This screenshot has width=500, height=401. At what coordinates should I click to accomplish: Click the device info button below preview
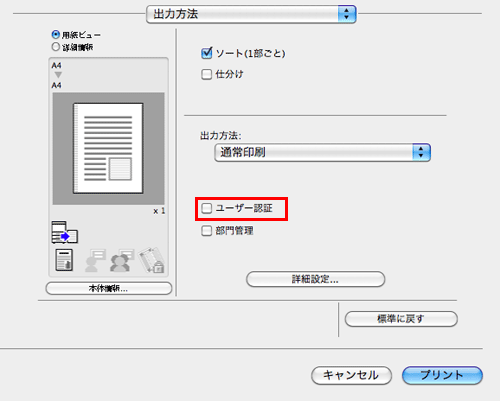[109, 288]
